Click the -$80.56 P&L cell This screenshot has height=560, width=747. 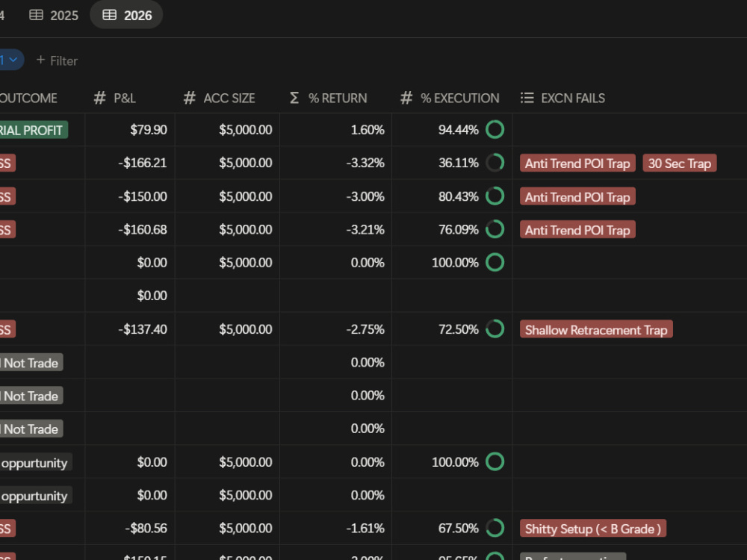(130, 528)
